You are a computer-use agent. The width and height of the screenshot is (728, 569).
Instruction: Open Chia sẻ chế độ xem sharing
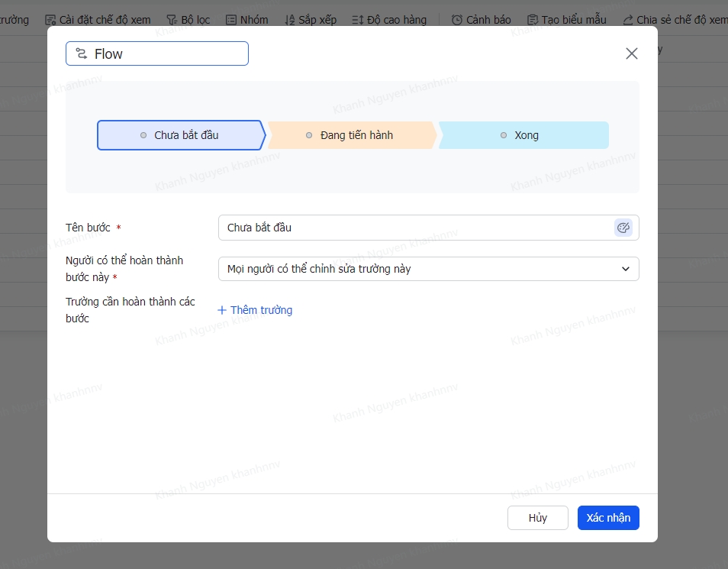click(675, 20)
